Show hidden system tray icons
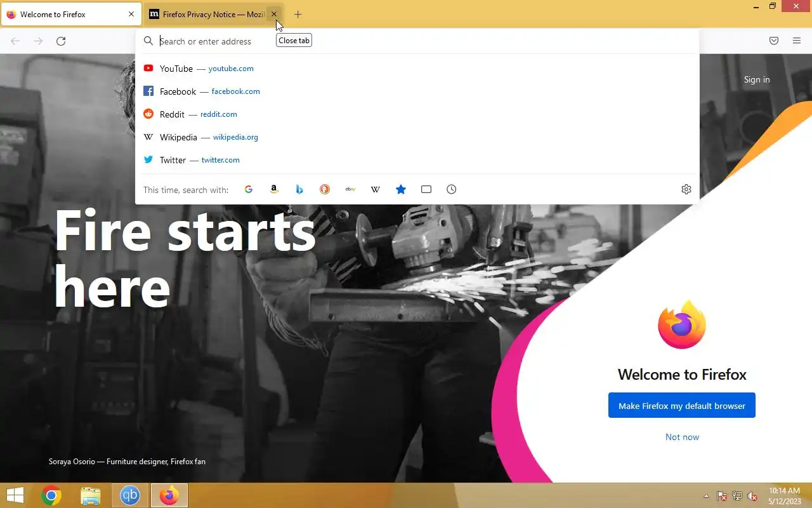 [x=706, y=496]
